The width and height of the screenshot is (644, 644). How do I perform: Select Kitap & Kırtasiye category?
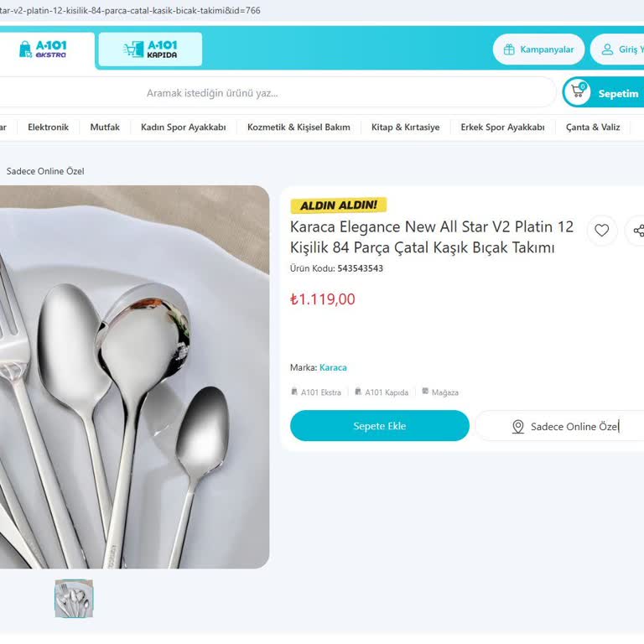[405, 127]
